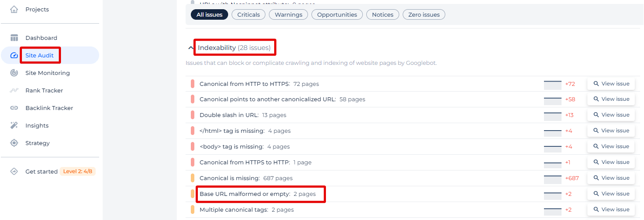Click the Dashboard icon in sidebar
The height and width of the screenshot is (220, 644).
point(14,38)
